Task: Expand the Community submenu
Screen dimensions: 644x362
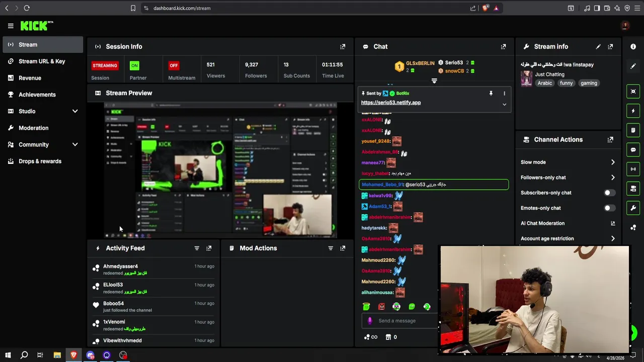Action: (75, 144)
